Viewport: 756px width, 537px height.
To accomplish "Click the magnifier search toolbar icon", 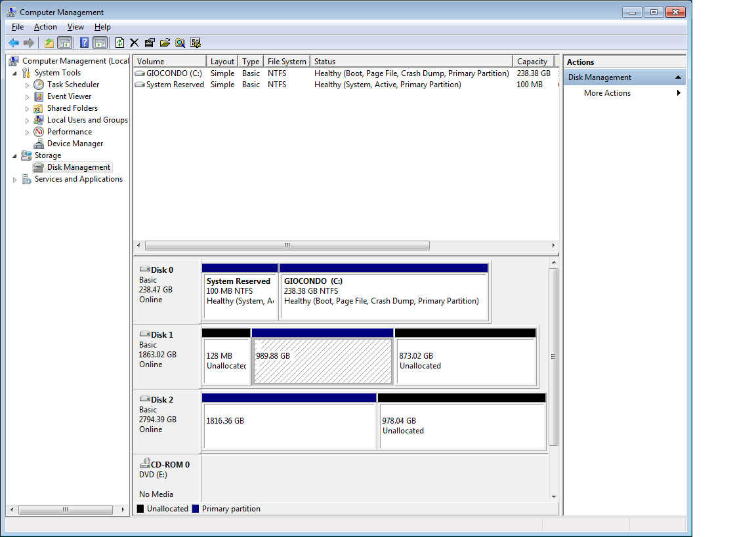I will (180, 43).
